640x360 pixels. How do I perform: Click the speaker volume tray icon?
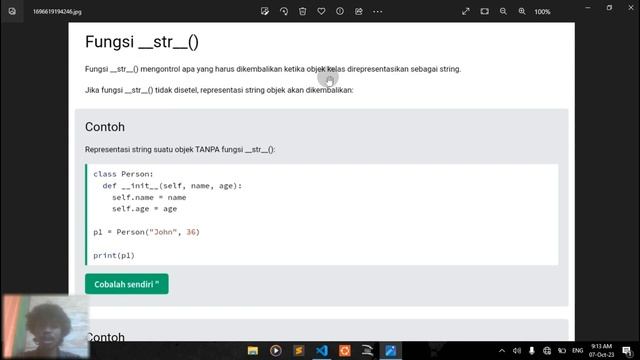tap(517, 351)
